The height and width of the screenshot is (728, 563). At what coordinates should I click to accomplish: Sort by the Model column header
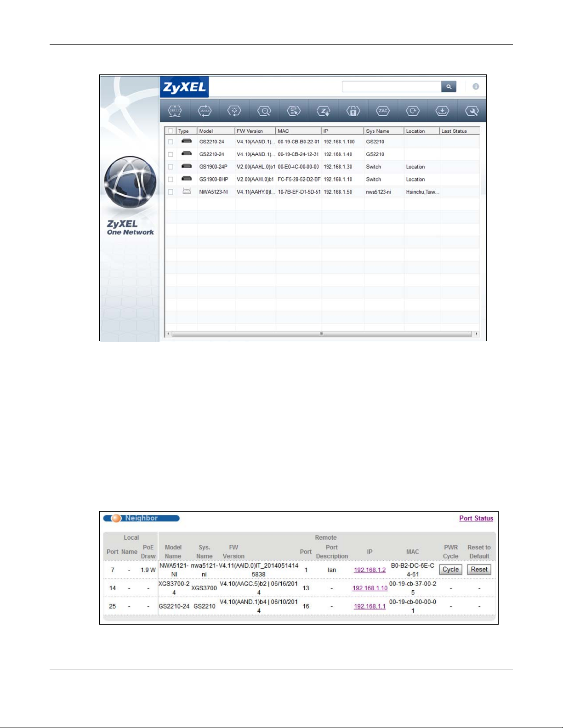[x=216, y=131]
